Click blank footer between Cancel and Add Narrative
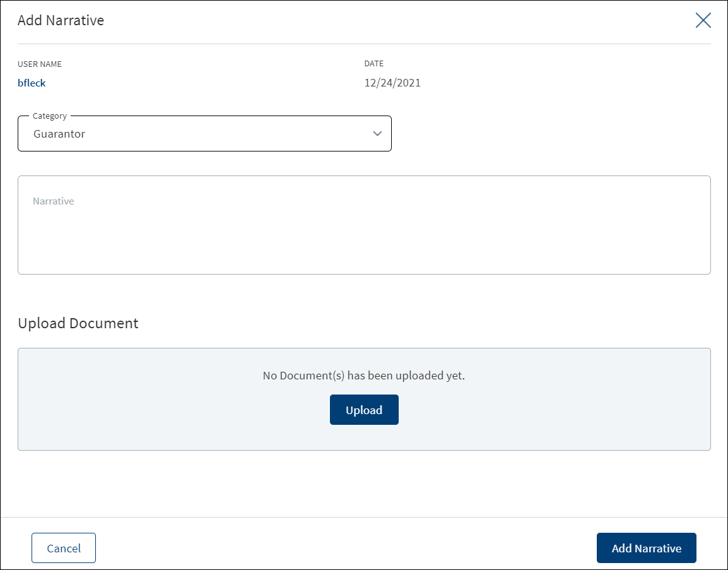The width and height of the screenshot is (728, 570). [x=346, y=548]
